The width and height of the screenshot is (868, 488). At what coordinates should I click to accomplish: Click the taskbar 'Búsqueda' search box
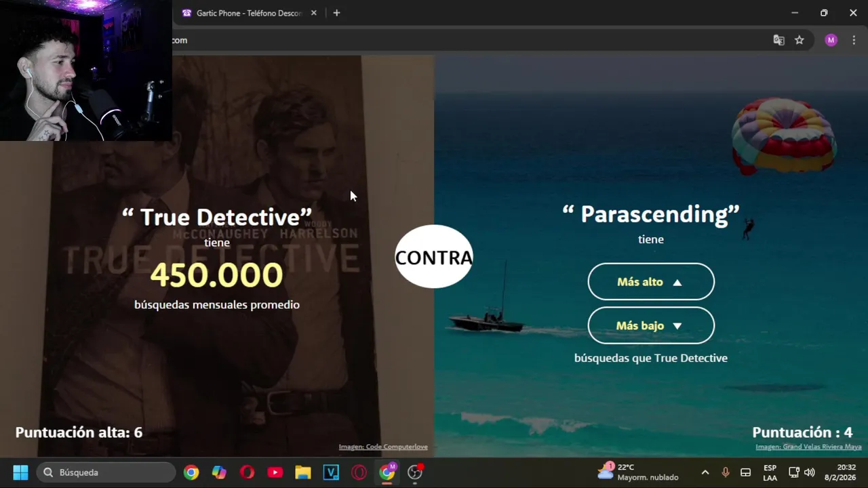(x=106, y=472)
